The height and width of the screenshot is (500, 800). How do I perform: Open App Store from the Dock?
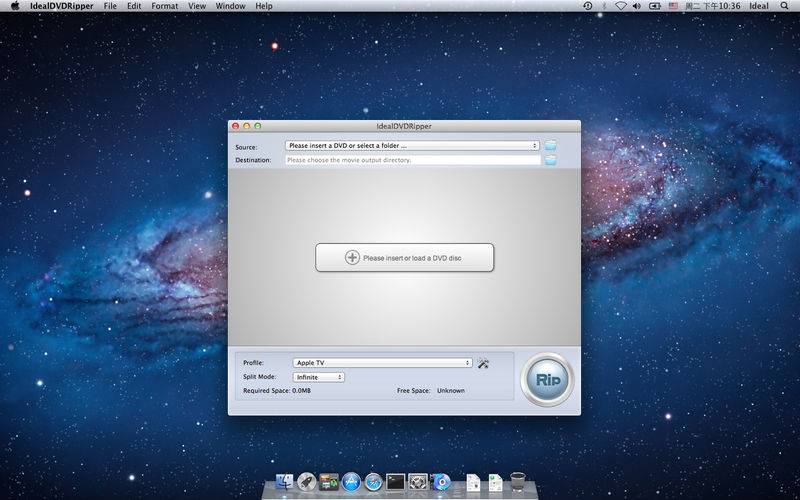(351, 482)
